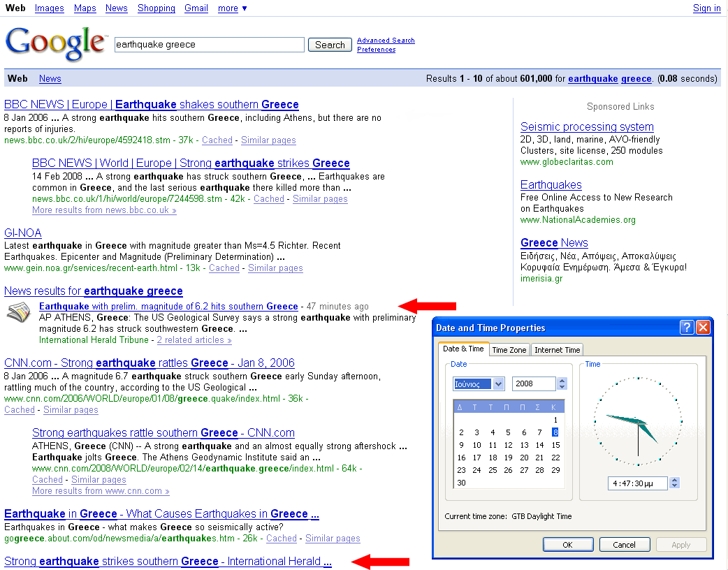728x570 pixels.
Task: Switch to the Time Zone tab
Action: pos(509,350)
